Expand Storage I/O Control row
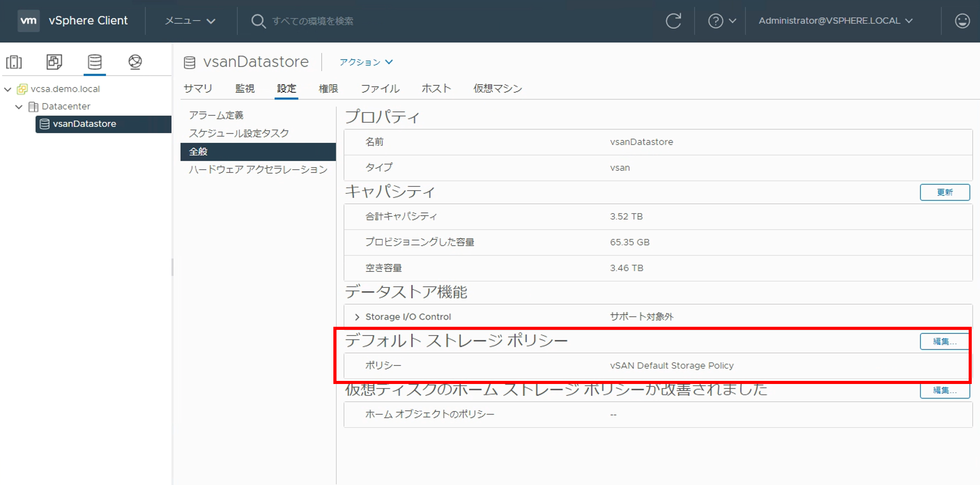980x485 pixels. (x=357, y=317)
